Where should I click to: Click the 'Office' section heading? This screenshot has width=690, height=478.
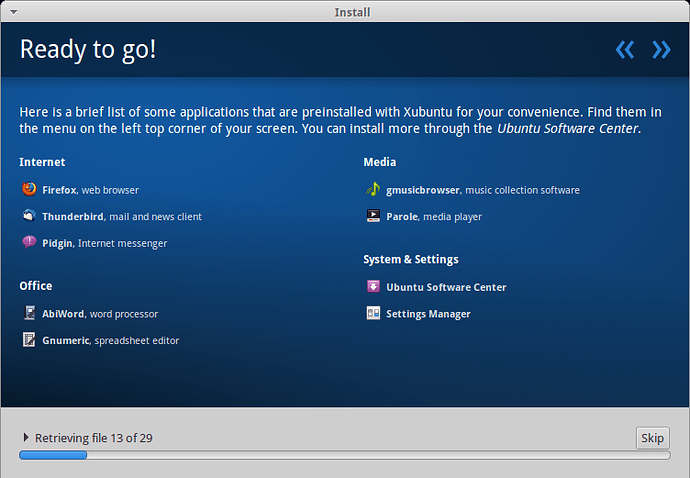point(36,286)
